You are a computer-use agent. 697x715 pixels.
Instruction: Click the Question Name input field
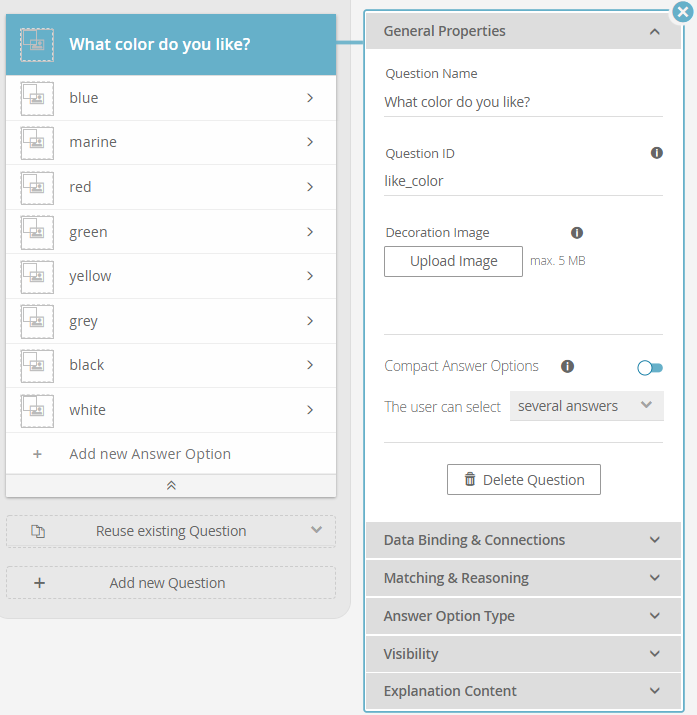(x=523, y=103)
